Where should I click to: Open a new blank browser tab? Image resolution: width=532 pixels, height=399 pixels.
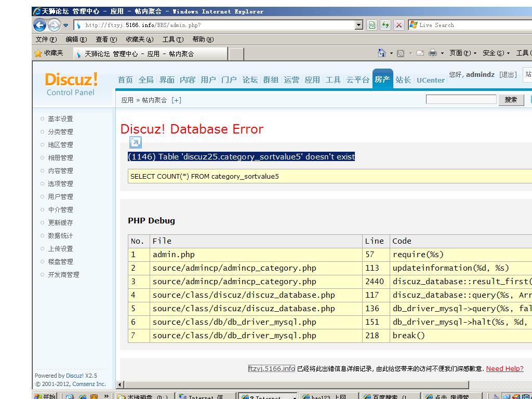click(236, 54)
